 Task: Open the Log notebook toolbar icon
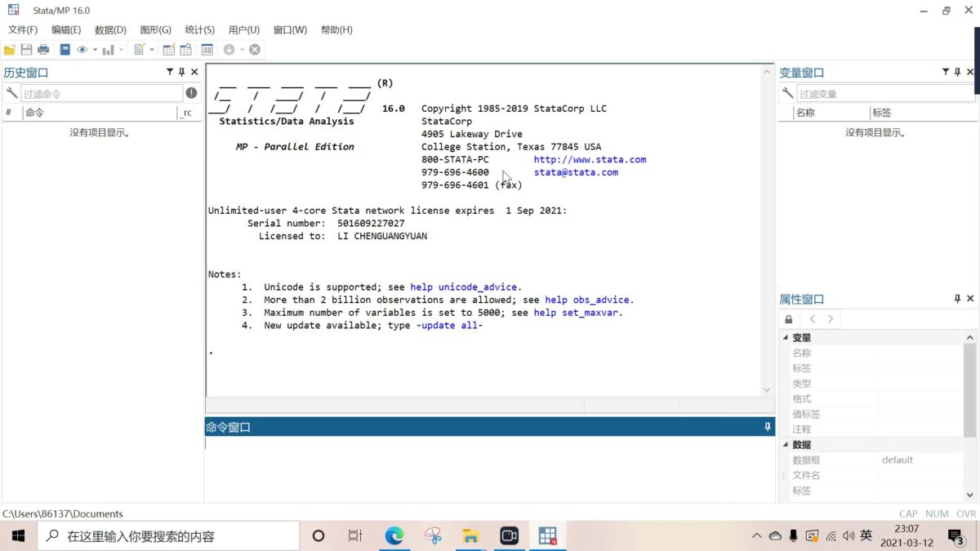(x=65, y=50)
